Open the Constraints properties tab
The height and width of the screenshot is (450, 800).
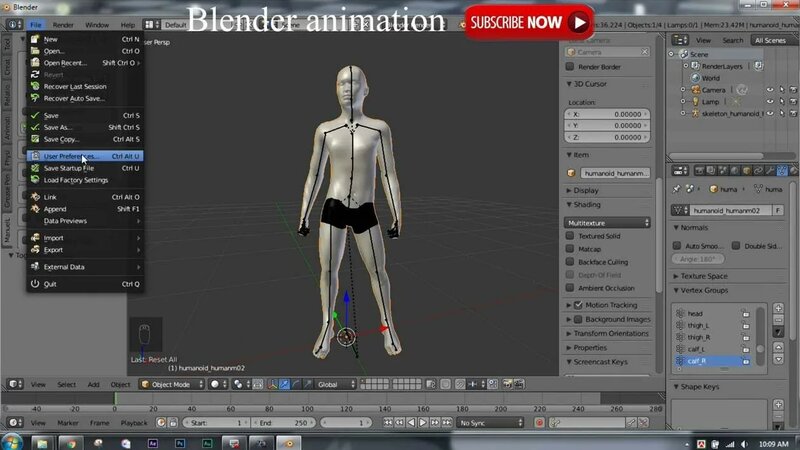[x=759, y=171]
